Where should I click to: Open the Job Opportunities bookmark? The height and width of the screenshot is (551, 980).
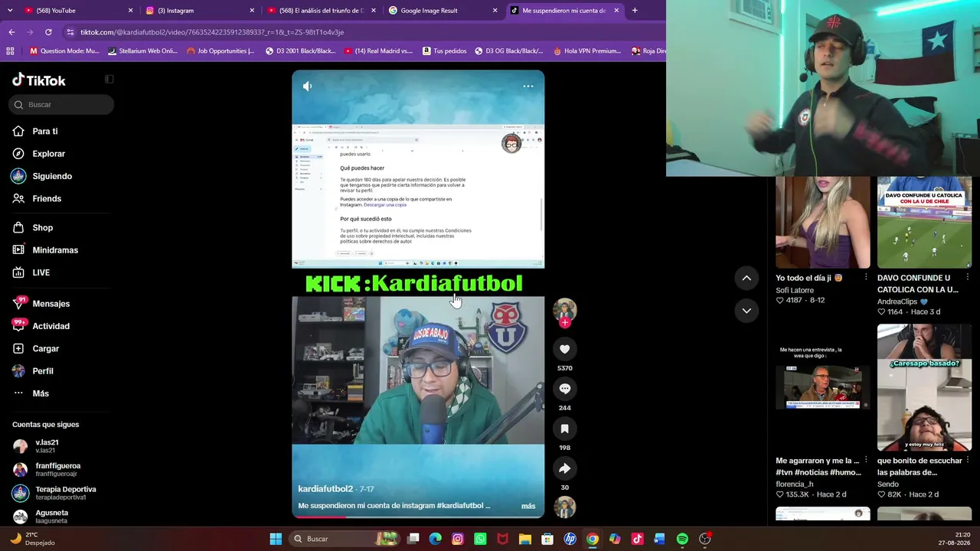pyautogui.click(x=220, y=51)
